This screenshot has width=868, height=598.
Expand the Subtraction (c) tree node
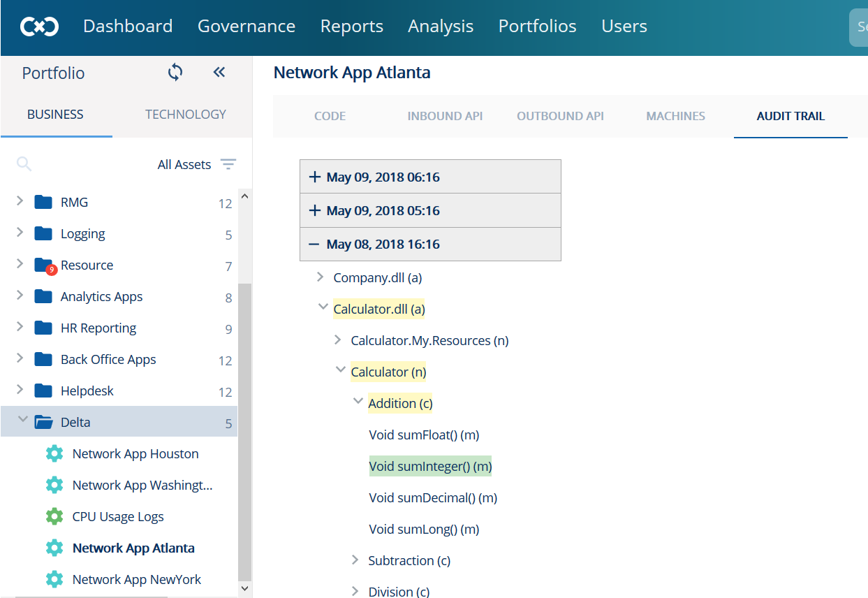[x=355, y=560]
